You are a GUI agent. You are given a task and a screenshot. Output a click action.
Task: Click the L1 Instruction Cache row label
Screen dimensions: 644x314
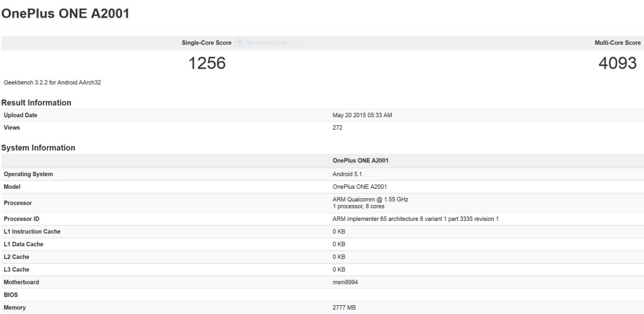tap(32, 232)
